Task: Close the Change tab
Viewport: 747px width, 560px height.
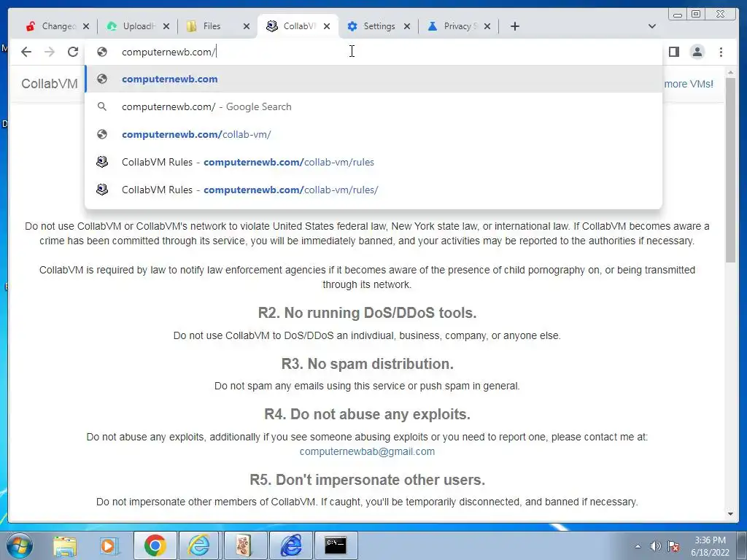Action: (x=86, y=26)
